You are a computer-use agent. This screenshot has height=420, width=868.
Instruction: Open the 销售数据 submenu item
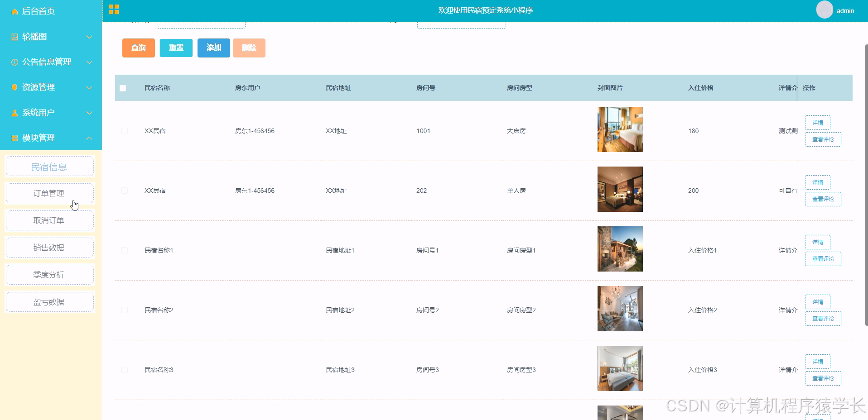pos(49,248)
